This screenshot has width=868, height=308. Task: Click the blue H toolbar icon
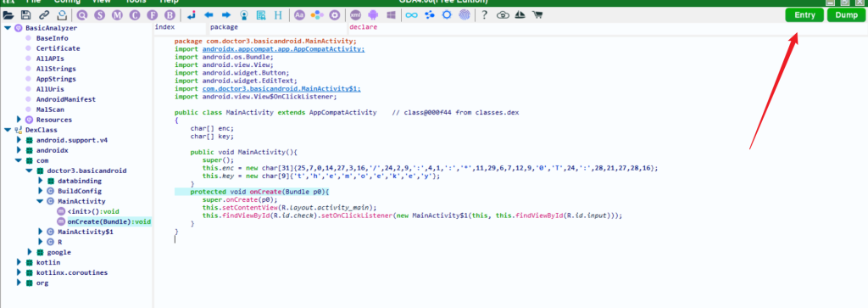pyautogui.click(x=278, y=15)
